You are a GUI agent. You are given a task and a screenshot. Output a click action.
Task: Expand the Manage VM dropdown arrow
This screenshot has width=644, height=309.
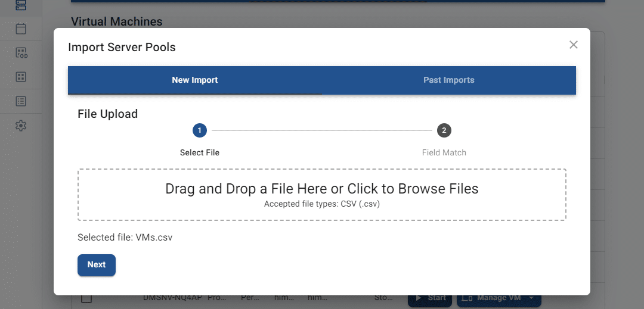[531, 298]
